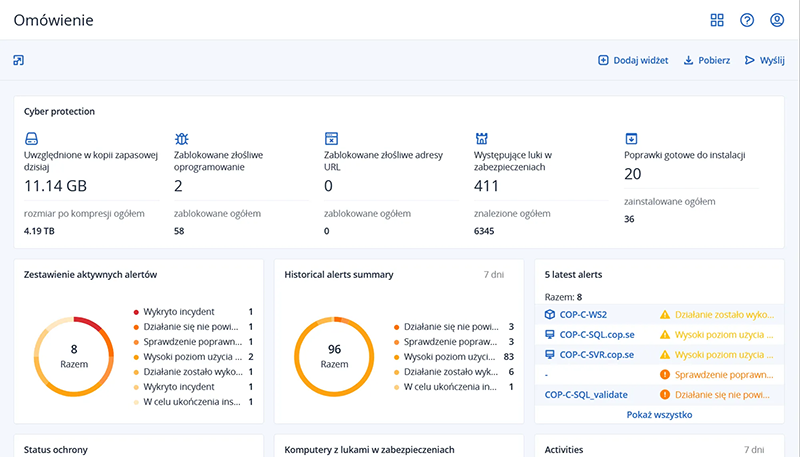800x457 pixels.
Task: Click the Status ochrony widget title
Action: coord(56,450)
